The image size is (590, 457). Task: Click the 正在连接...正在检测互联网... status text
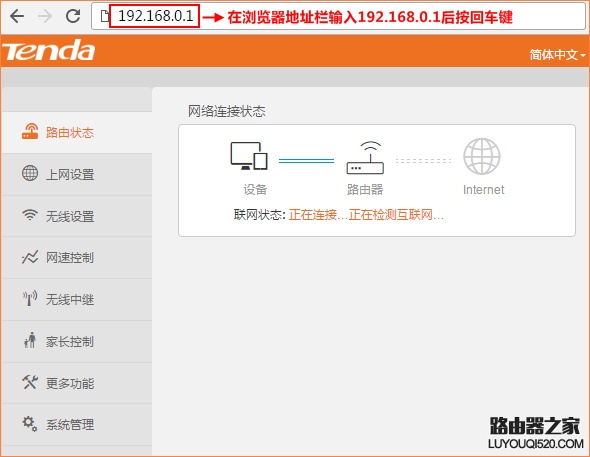pyautogui.click(x=366, y=215)
